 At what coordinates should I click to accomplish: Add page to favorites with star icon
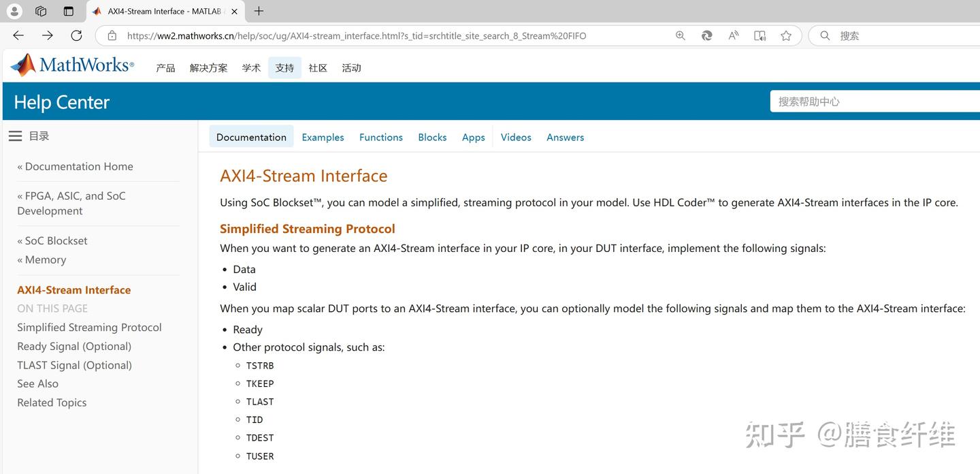coord(786,35)
